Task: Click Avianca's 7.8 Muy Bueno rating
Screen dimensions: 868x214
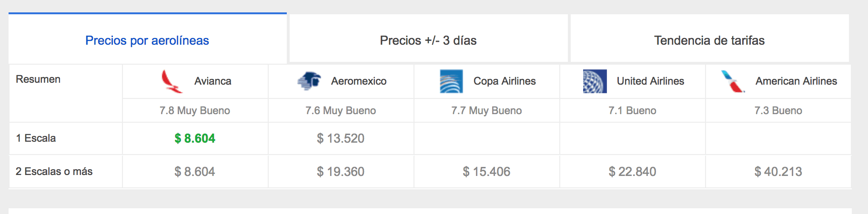Action: click(195, 111)
